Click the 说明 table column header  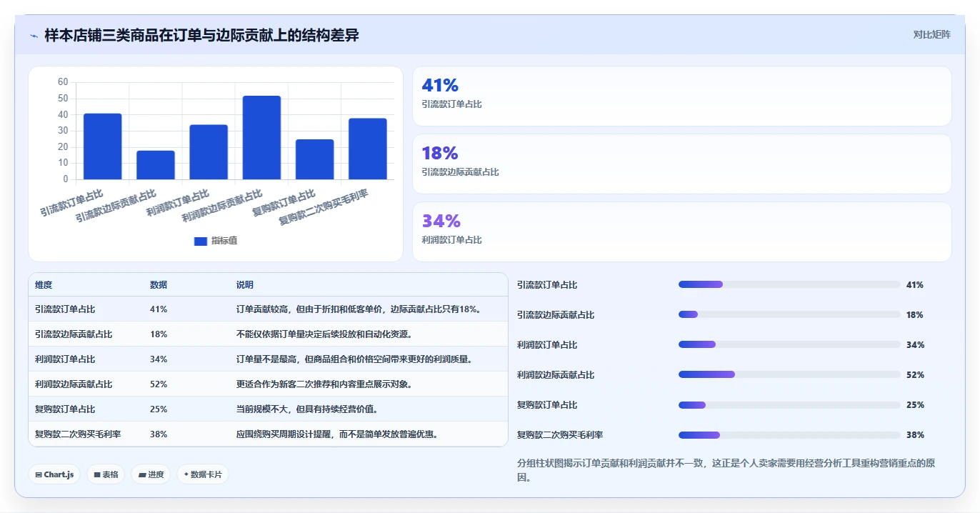click(245, 284)
